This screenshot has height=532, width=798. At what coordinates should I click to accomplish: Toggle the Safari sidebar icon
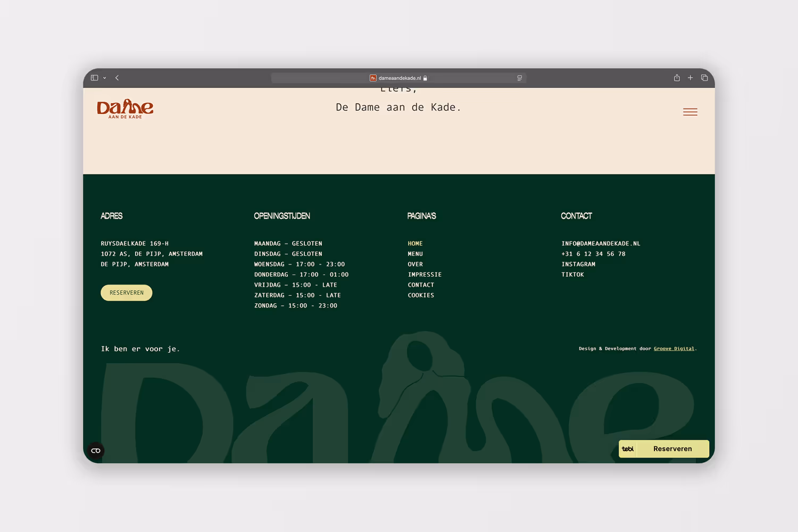[95, 78]
